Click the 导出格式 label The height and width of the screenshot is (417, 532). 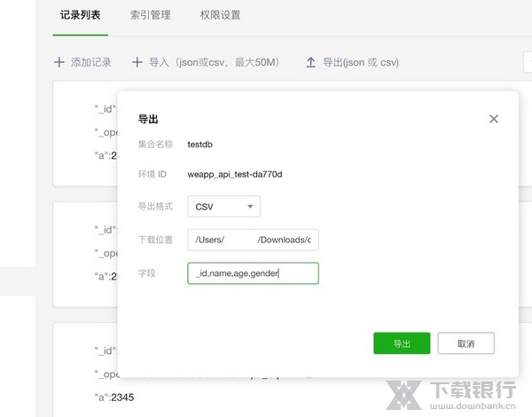click(x=155, y=206)
